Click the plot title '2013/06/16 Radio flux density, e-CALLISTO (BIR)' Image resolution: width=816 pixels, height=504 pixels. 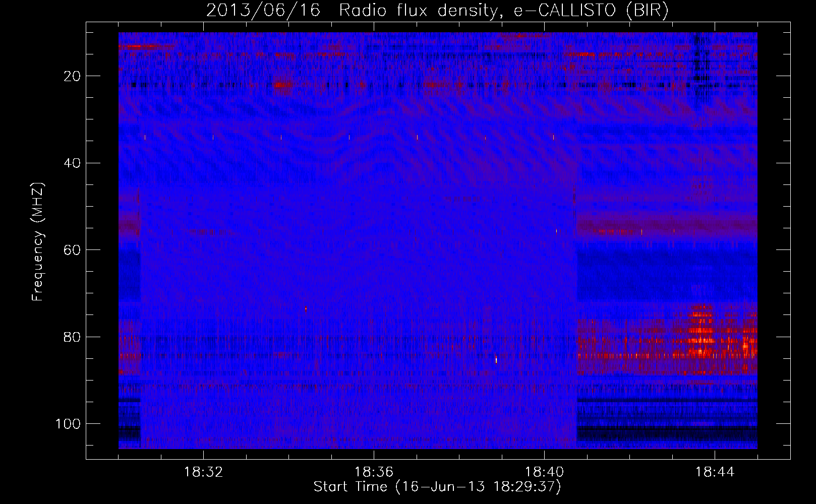pos(437,11)
